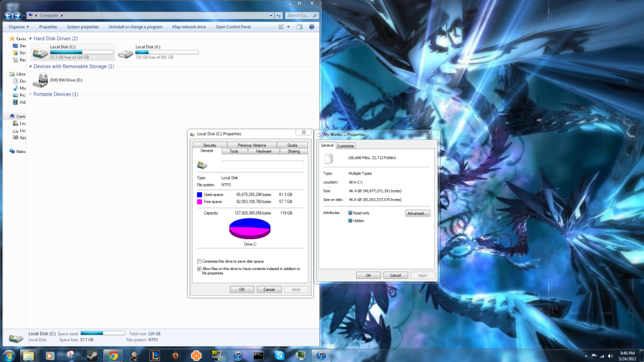Click the Advanced... attributes button

click(418, 213)
